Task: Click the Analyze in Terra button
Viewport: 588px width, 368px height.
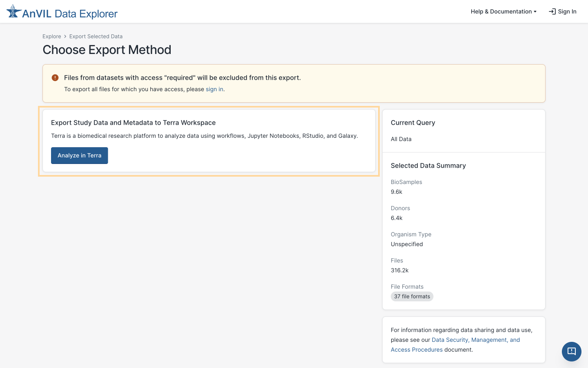Action: click(x=80, y=155)
